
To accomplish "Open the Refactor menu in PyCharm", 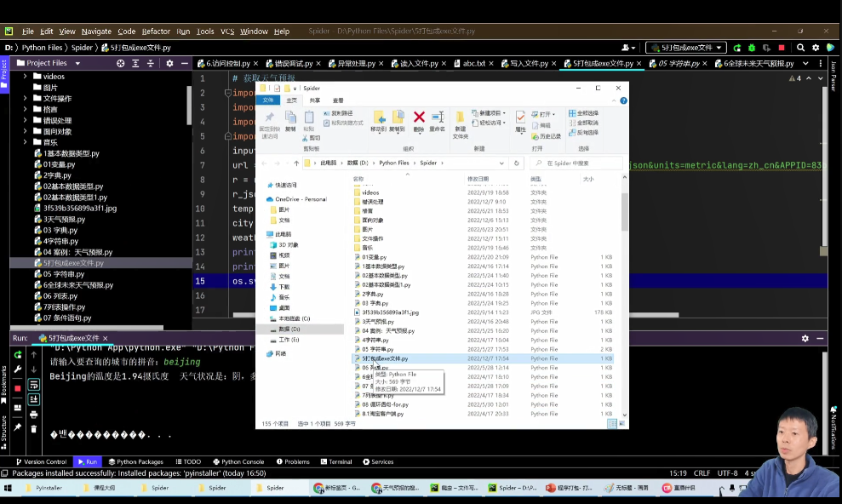I will tap(158, 30).
